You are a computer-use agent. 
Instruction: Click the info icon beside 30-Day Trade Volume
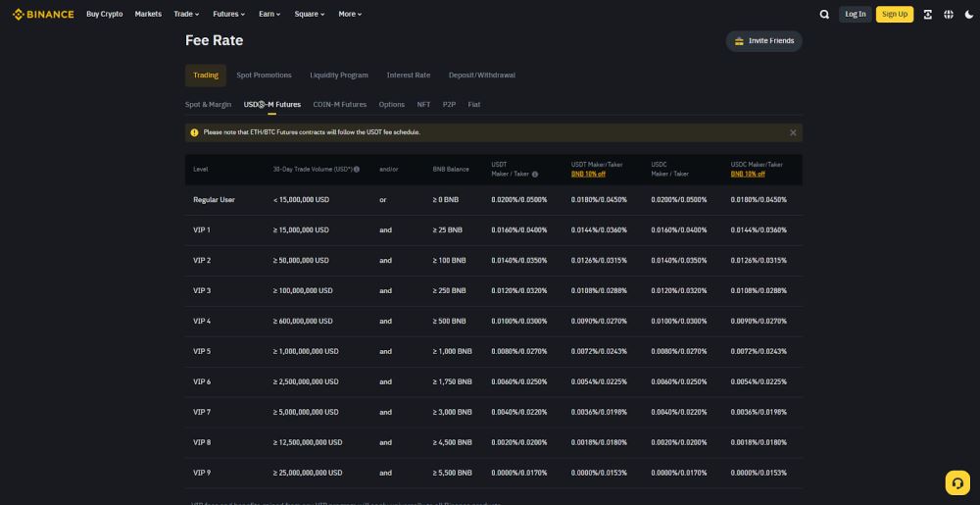point(357,170)
